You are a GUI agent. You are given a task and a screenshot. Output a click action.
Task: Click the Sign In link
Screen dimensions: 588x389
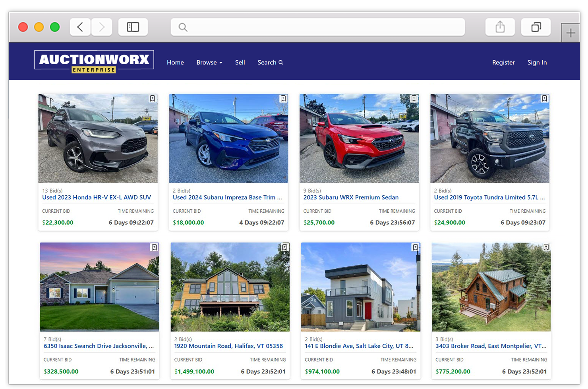[537, 62]
